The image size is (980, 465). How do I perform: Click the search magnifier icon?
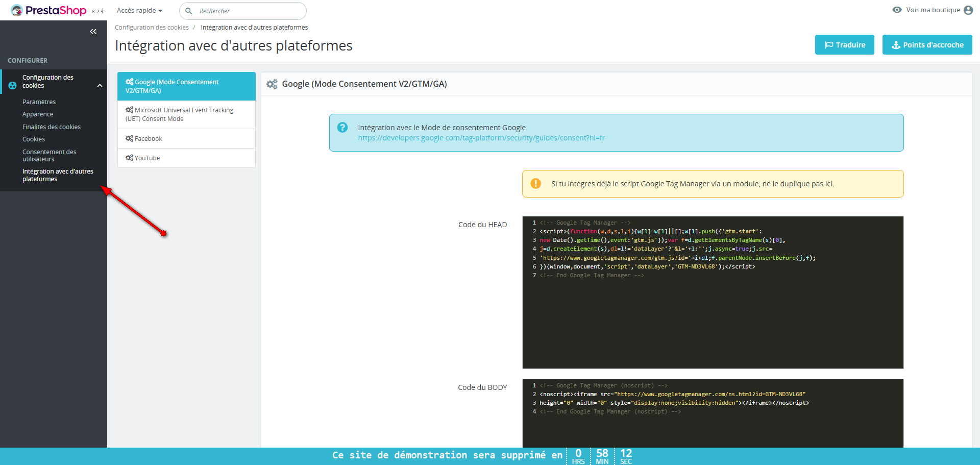[x=189, y=11]
